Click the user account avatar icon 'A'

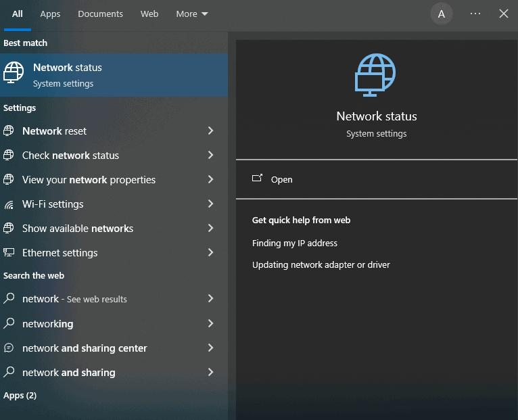click(x=442, y=14)
